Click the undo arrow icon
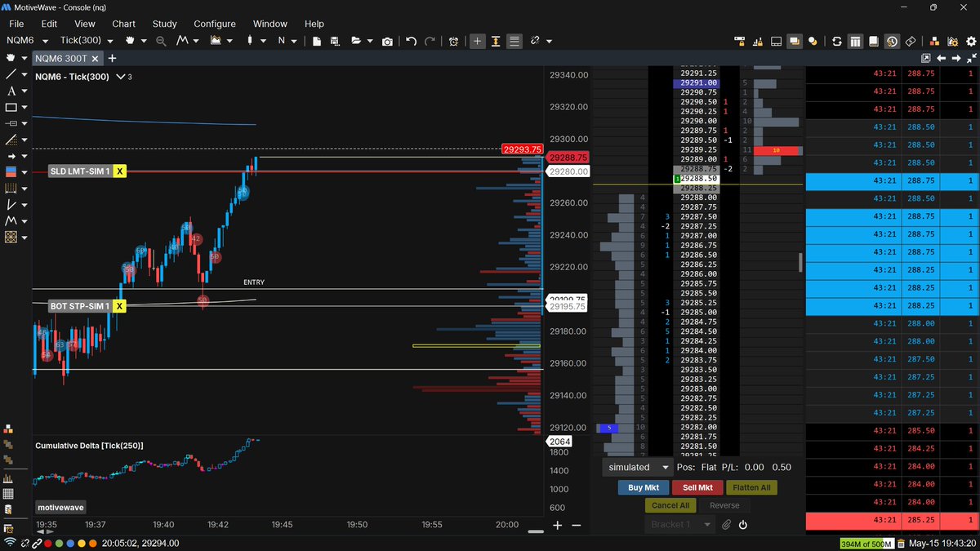 [411, 41]
